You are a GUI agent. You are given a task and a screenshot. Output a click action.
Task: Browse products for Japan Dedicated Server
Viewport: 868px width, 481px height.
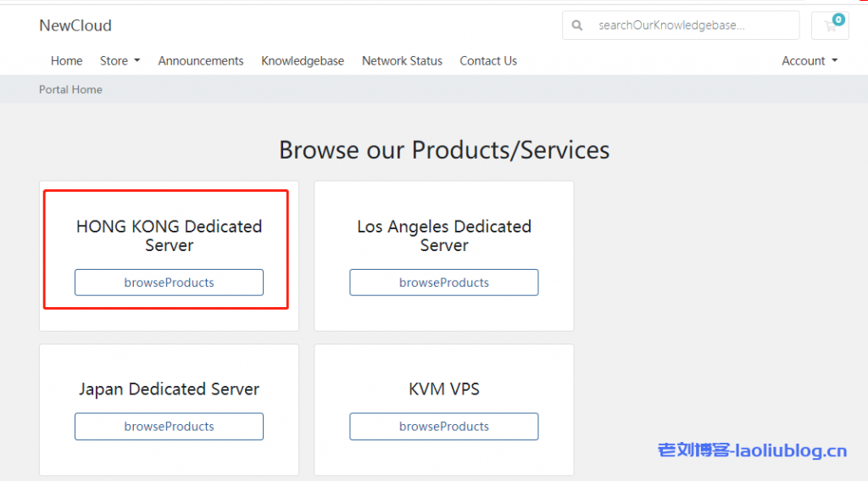click(169, 427)
